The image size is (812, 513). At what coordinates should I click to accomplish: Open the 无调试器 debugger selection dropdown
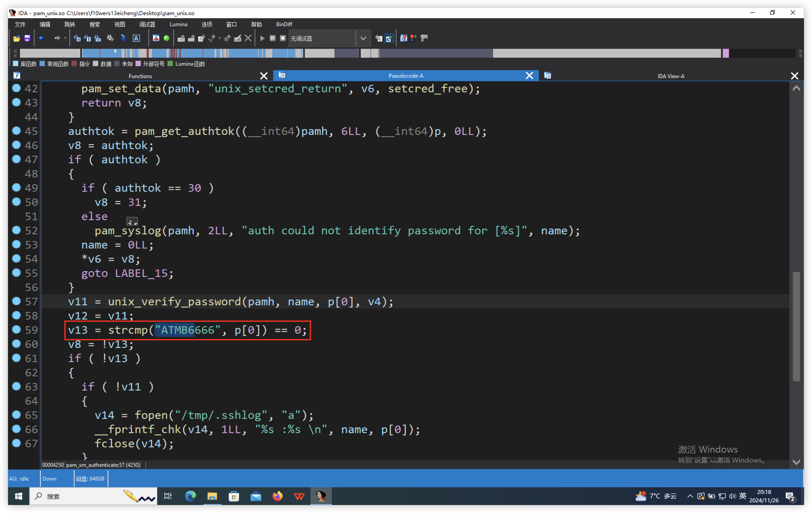tap(363, 38)
